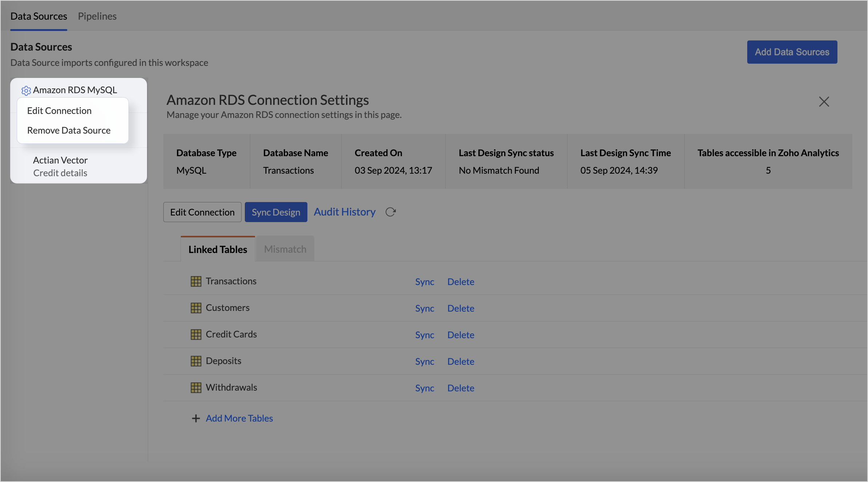This screenshot has width=868, height=482.
Task: Sync the Transactions table
Action: tap(425, 281)
